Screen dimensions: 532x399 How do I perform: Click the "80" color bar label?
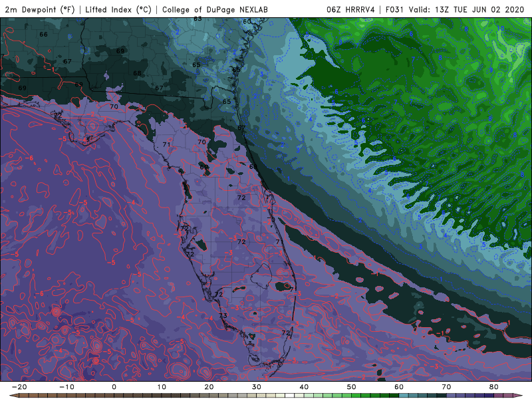coord(494,387)
